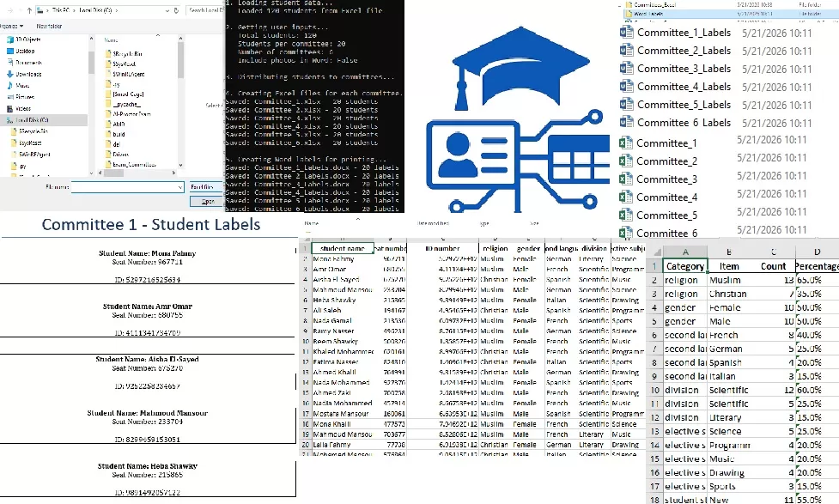Select the Committee_5_Labels Word file icon
Image resolution: width=839 pixels, height=504 pixels.
pos(626,105)
